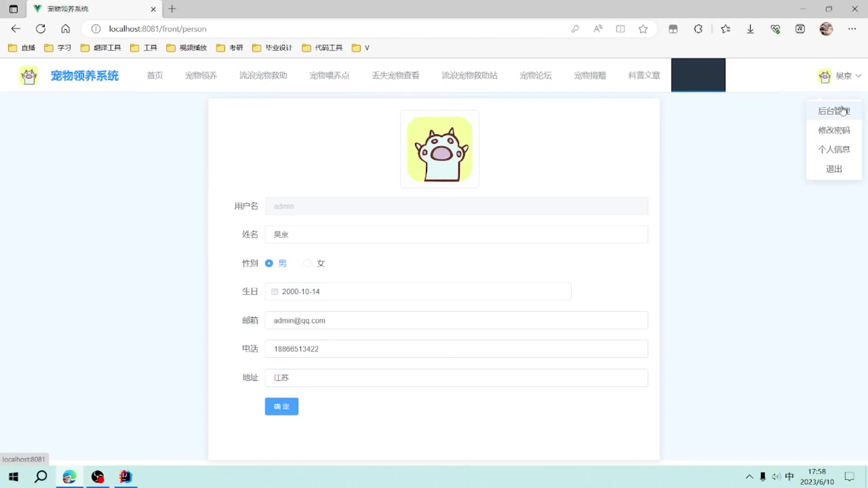The width and height of the screenshot is (868, 488).
Task: Select 退出 to log out
Action: (x=834, y=169)
